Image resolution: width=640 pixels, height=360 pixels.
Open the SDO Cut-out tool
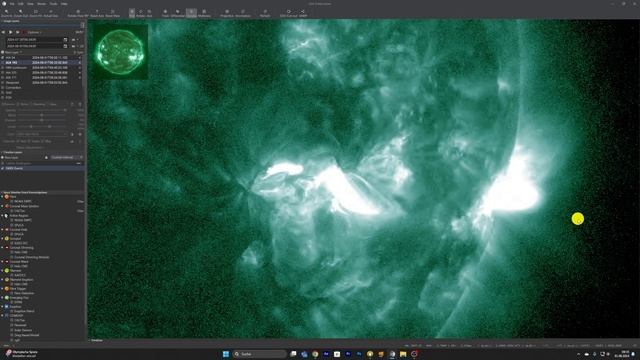click(x=289, y=13)
